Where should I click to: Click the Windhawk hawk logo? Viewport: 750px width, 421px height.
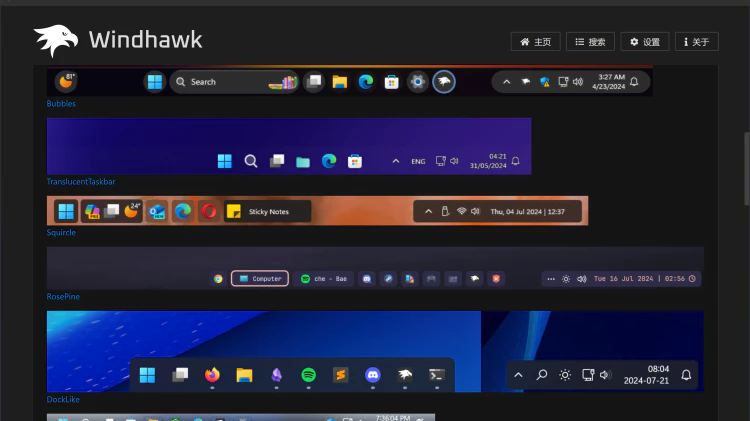(56, 40)
